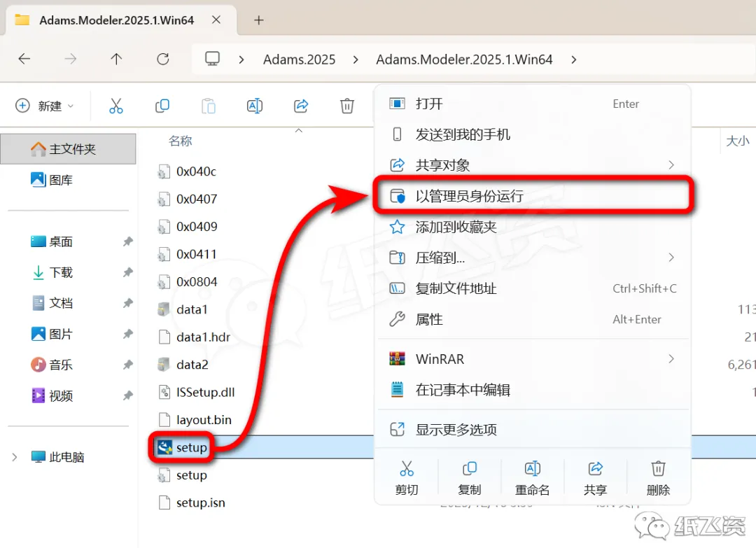Click the Copy icon in toolbar
Viewport: 756px width, 548px height.
click(x=162, y=106)
